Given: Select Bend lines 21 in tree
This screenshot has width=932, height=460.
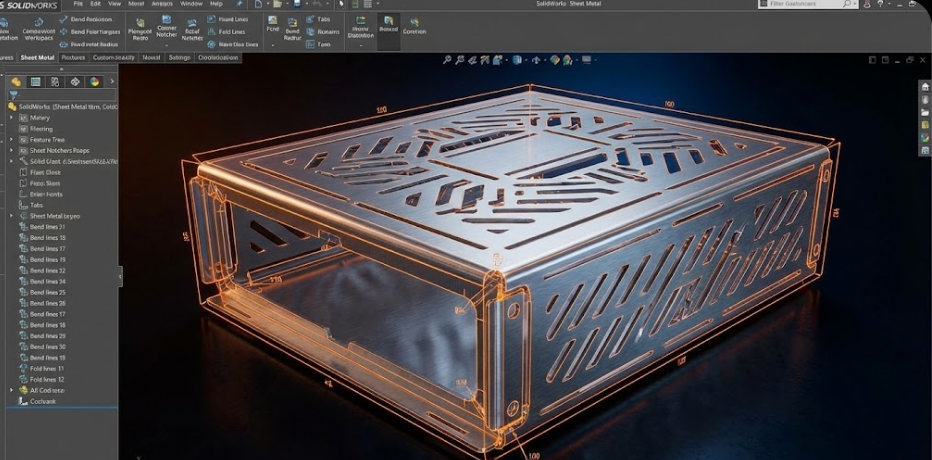Looking at the screenshot, I should 47,227.
